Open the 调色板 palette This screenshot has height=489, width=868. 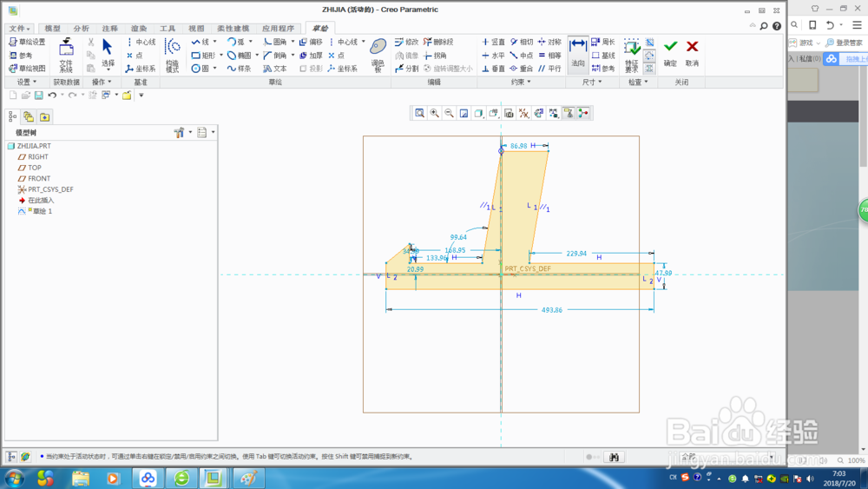378,56
